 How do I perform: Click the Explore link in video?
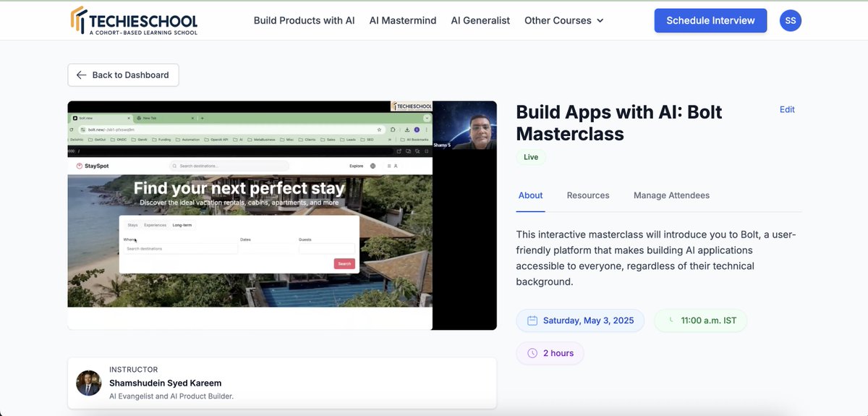pos(357,166)
